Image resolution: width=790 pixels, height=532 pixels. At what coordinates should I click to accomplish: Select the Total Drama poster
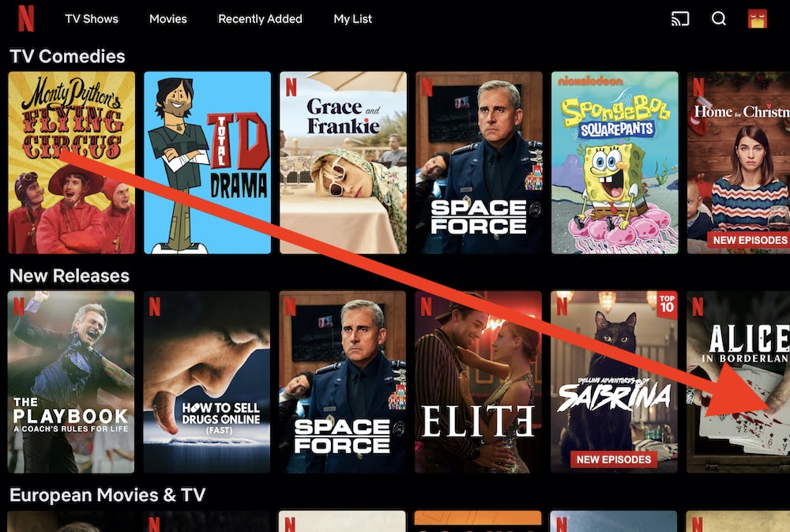tap(207, 163)
